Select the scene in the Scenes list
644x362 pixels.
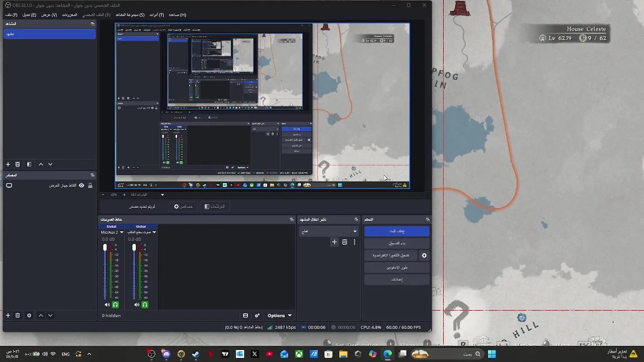49,34
